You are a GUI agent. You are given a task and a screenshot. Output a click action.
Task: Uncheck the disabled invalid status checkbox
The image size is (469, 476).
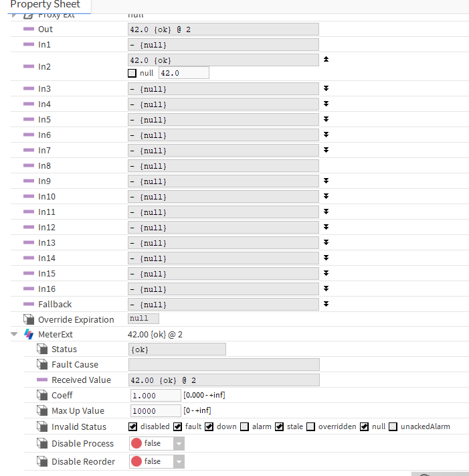[x=133, y=426]
